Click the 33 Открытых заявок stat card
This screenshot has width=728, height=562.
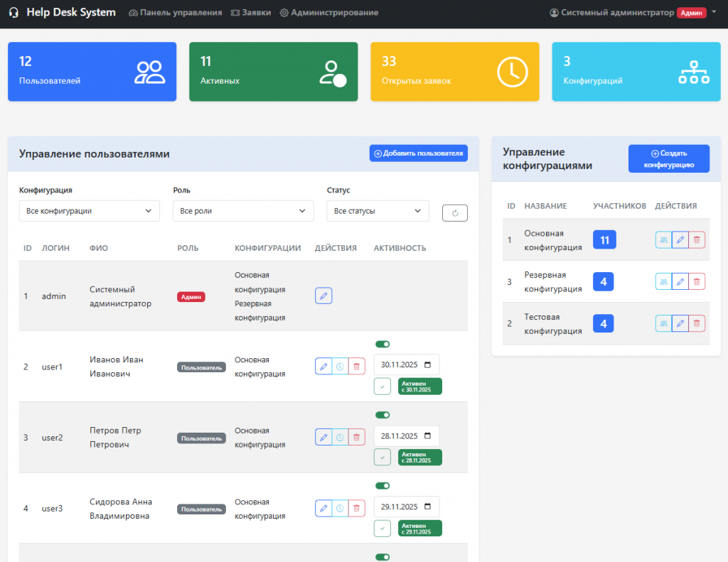tap(455, 72)
